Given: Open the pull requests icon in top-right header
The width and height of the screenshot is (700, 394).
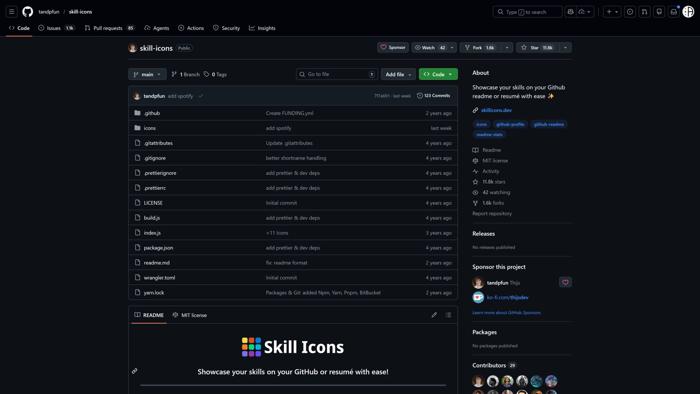Looking at the screenshot, I should [x=645, y=12].
